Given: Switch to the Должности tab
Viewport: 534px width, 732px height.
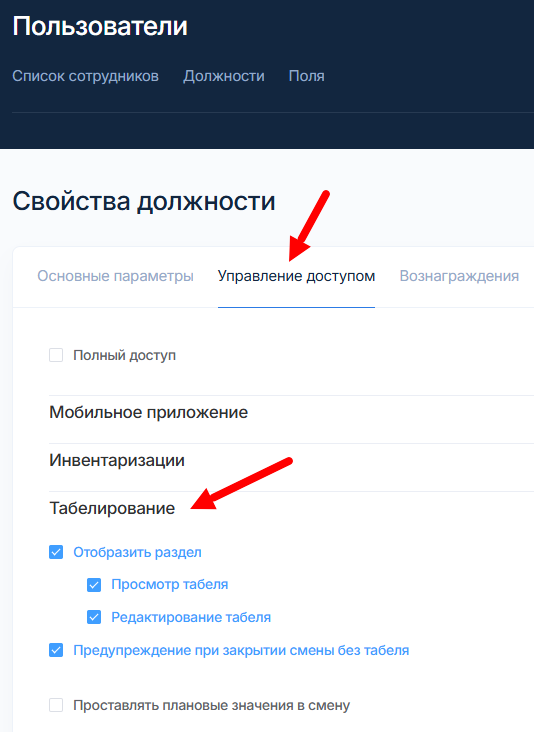Looking at the screenshot, I should pos(224,76).
